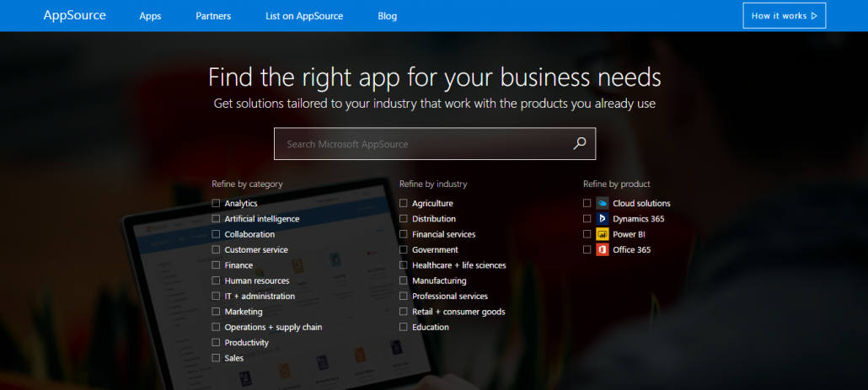This screenshot has height=390, width=868.
Task: Select the Customer service checkbox
Action: (x=216, y=249)
